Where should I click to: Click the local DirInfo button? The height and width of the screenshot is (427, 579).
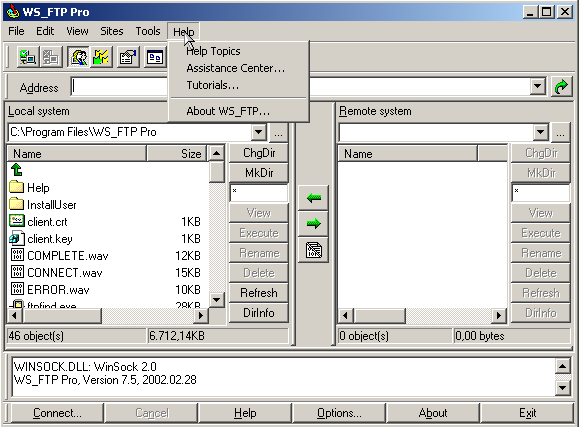(259, 312)
